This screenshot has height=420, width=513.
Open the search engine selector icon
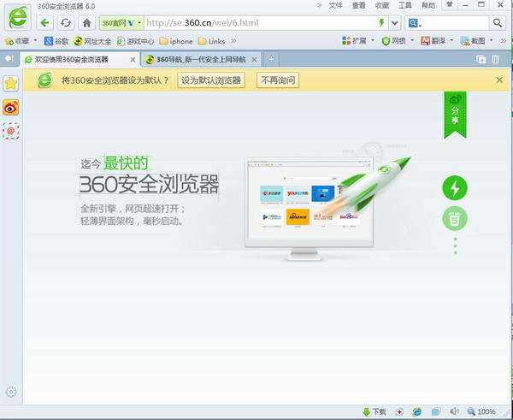coord(415,23)
